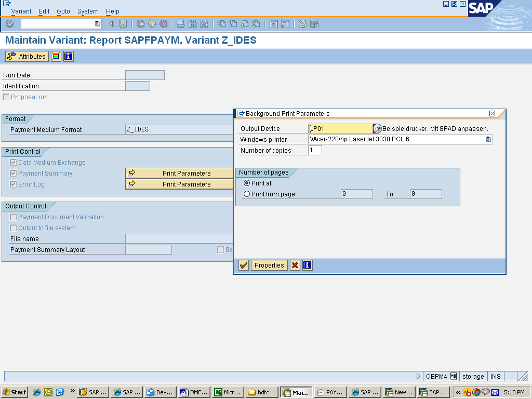This screenshot has height=399, width=532.
Task: Click the green checkmark to confirm print parameters
Action: click(243, 265)
